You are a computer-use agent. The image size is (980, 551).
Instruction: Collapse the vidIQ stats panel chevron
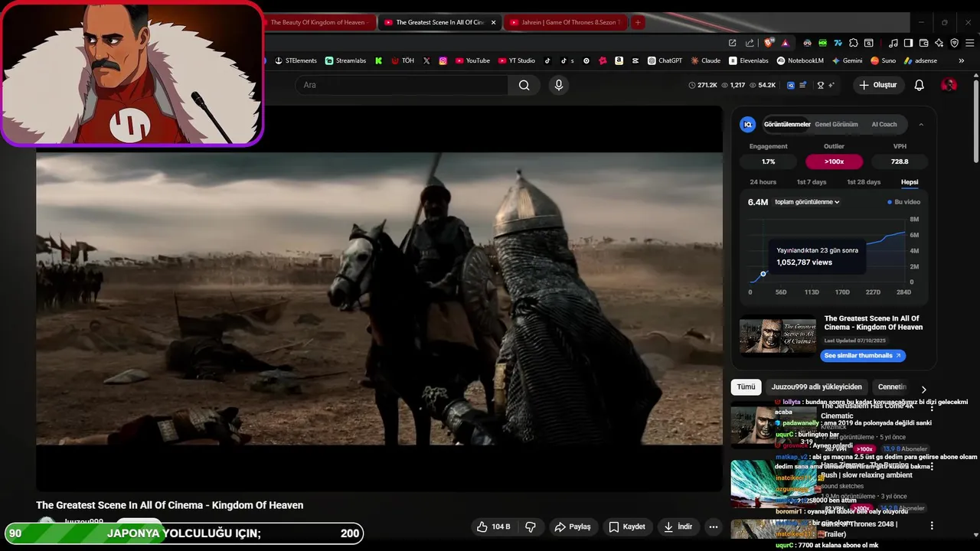click(921, 124)
